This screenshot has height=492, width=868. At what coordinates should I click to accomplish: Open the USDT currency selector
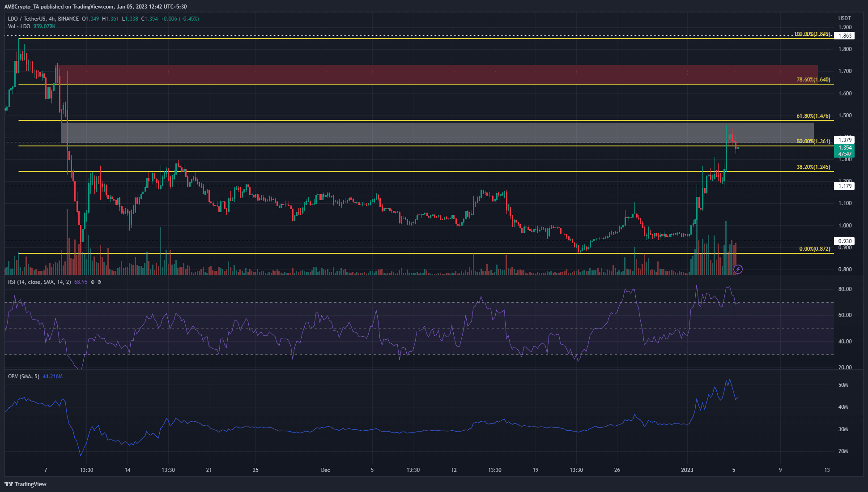(844, 18)
